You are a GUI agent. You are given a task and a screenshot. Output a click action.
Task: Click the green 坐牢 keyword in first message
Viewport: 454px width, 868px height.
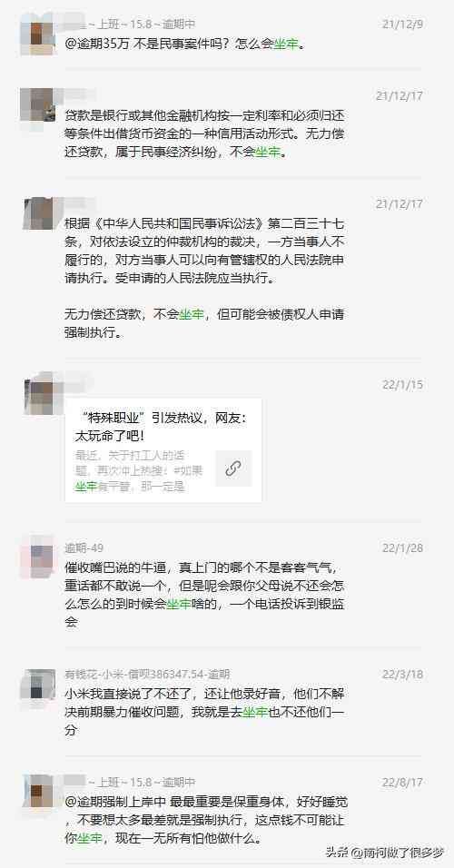click(x=286, y=44)
